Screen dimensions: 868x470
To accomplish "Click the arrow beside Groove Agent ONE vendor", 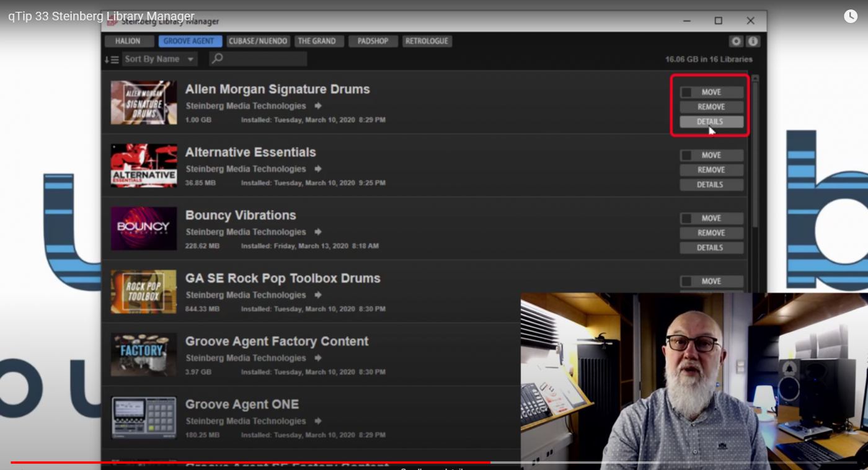I will pyautogui.click(x=318, y=421).
